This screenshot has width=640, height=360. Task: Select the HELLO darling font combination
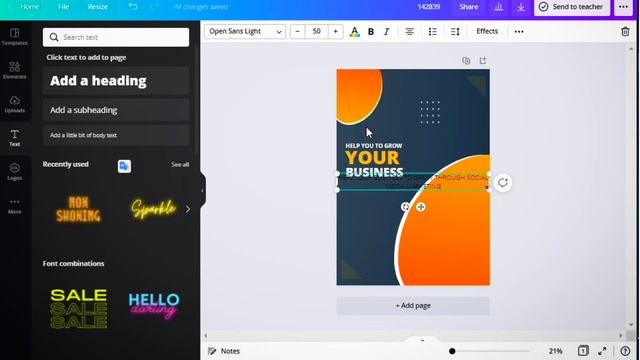tap(154, 306)
